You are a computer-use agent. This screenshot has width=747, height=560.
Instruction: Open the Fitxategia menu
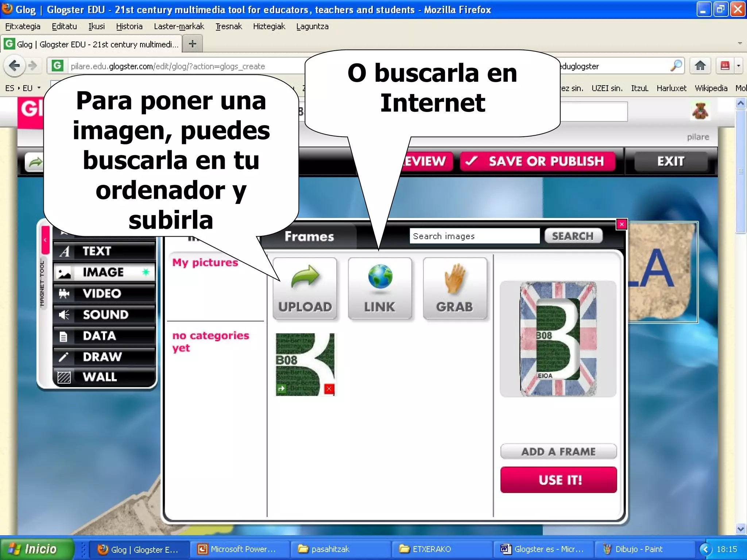click(23, 26)
